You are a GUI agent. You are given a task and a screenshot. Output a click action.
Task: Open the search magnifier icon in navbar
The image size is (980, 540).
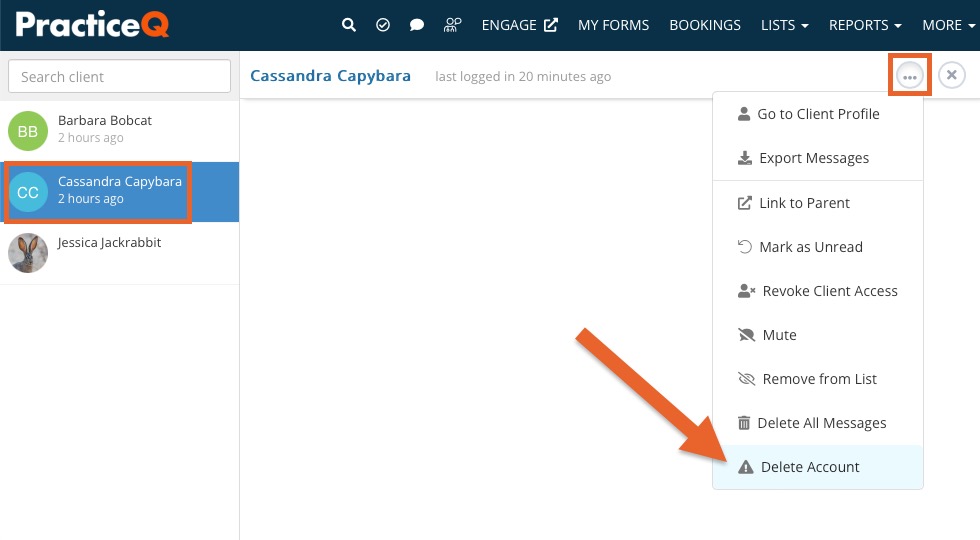(x=349, y=25)
